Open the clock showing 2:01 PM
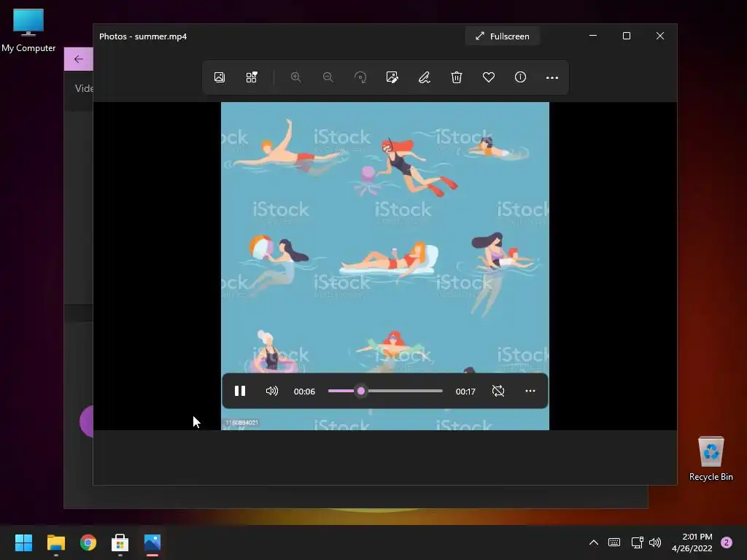 pos(692,542)
